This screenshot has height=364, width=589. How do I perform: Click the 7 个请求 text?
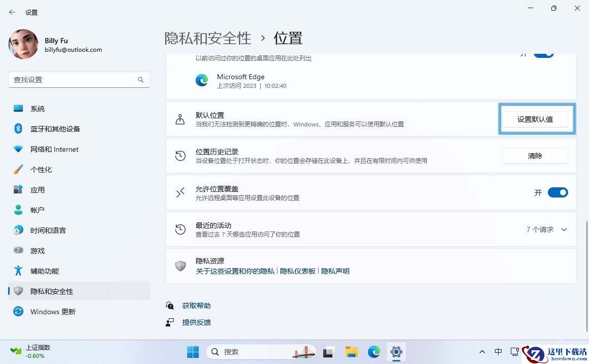click(540, 229)
